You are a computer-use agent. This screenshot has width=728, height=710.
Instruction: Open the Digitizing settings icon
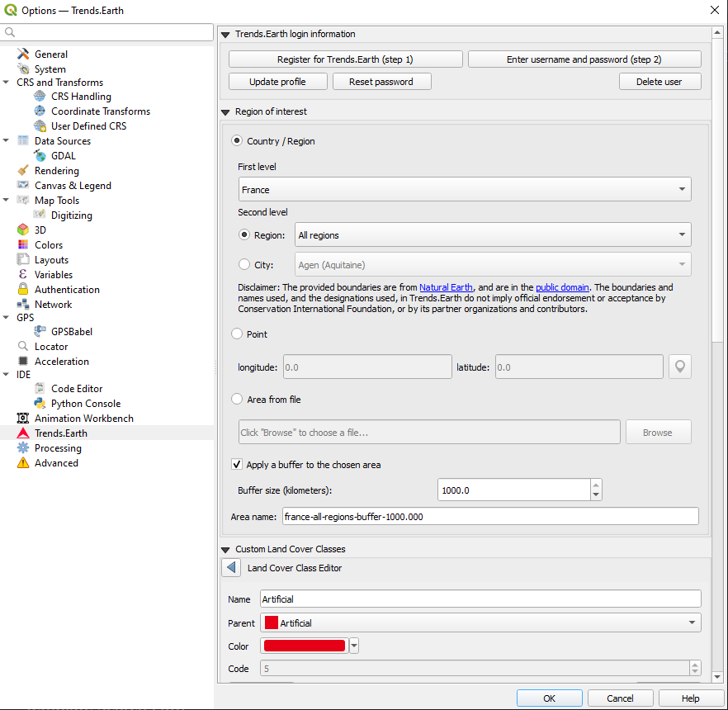pos(40,215)
